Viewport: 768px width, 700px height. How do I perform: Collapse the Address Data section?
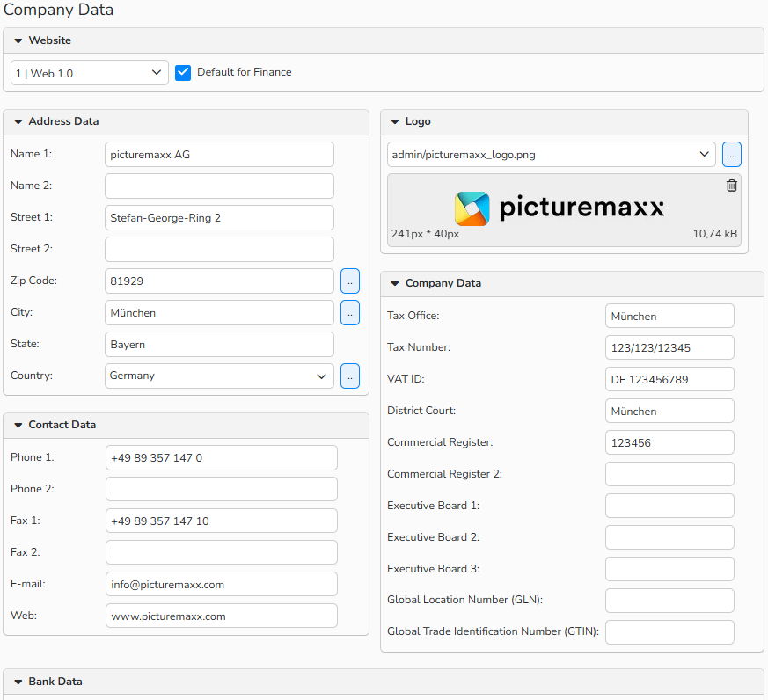[x=18, y=121]
